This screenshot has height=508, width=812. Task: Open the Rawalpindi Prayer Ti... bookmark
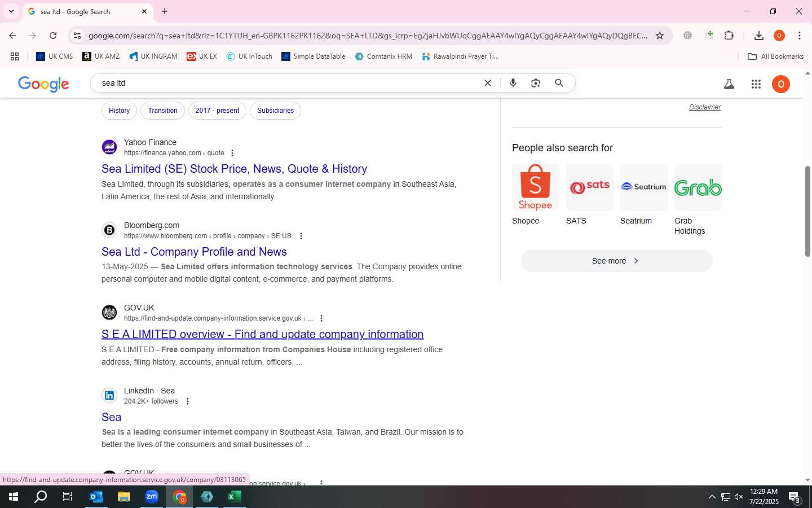pos(460,56)
